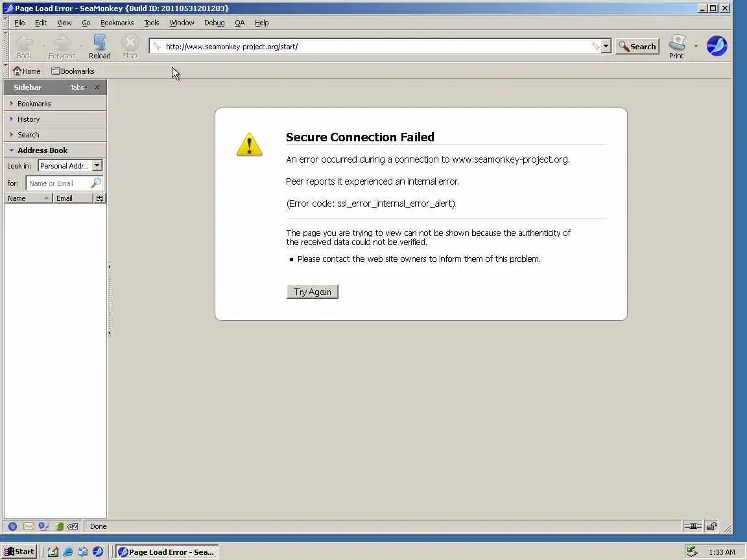Open the Go menu
This screenshot has width=747, height=560.
[86, 23]
